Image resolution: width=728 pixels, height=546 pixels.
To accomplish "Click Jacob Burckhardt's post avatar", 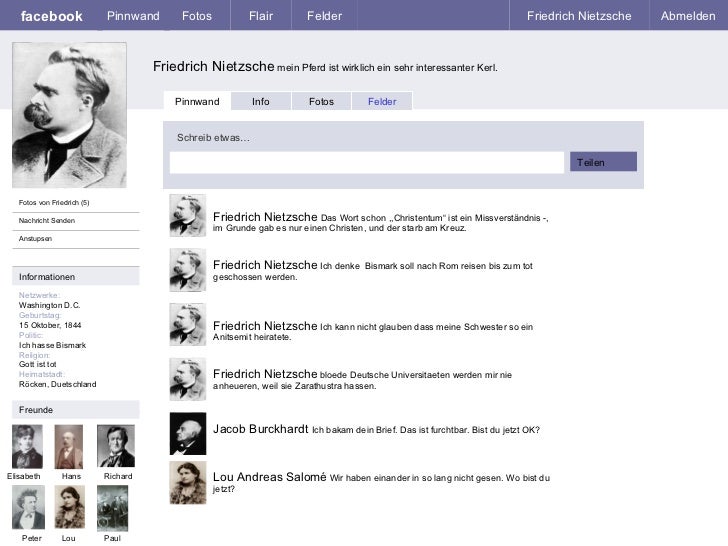I will (x=188, y=434).
